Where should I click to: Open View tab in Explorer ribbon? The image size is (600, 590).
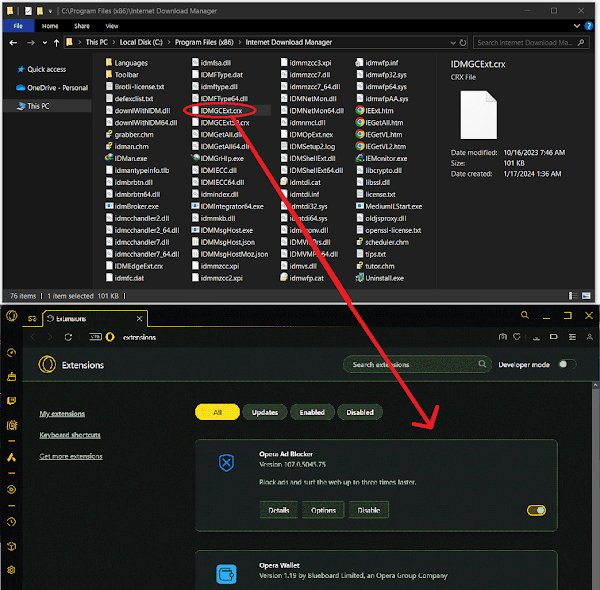click(x=112, y=26)
